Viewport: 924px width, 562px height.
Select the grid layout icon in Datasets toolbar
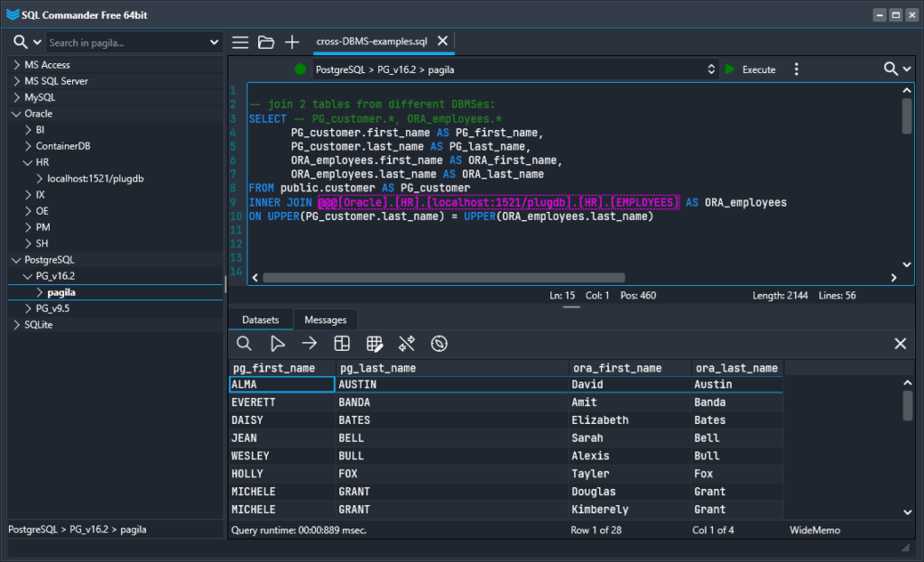point(341,343)
